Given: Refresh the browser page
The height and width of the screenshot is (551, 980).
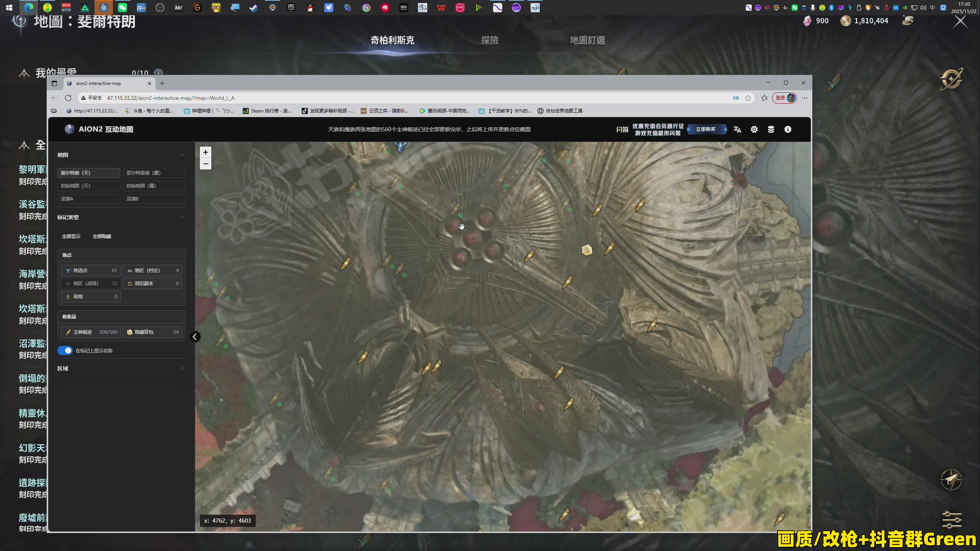Looking at the screenshot, I should click(x=68, y=98).
